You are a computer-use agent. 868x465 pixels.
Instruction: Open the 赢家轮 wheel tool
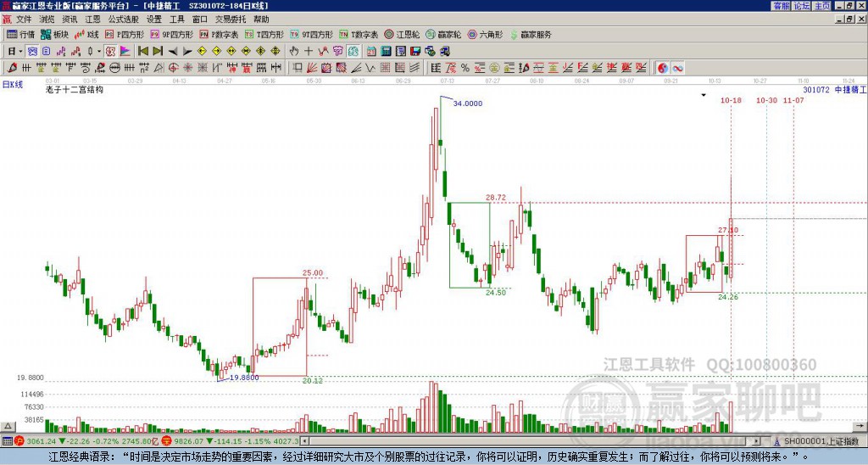click(443, 34)
